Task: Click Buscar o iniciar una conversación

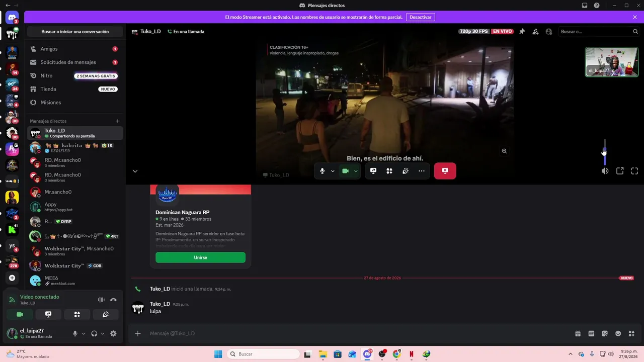Action: pos(75,32)
